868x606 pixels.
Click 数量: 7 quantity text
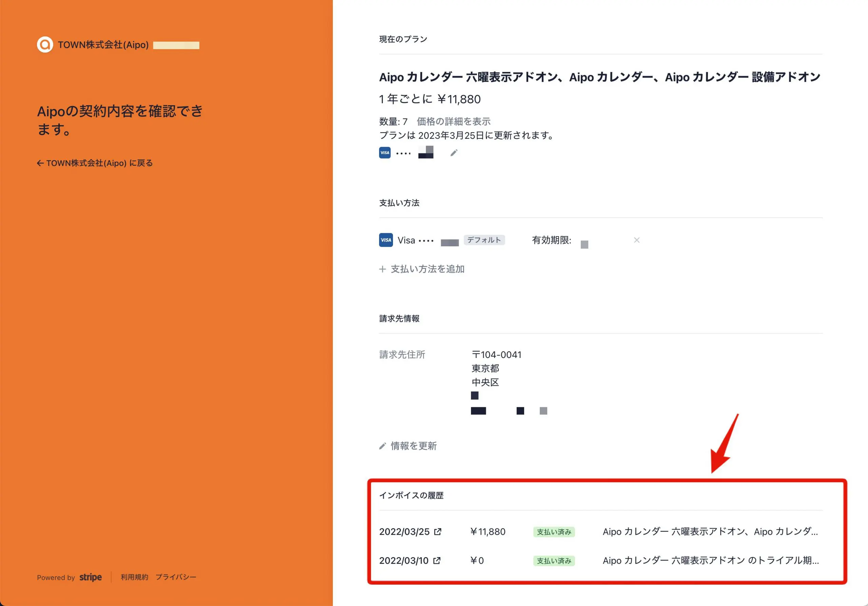(393, 121)
